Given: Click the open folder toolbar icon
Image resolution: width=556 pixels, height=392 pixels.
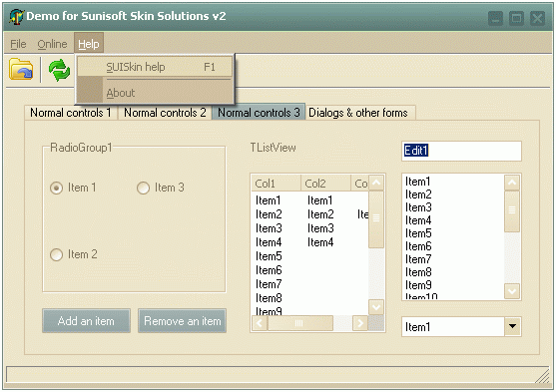Looking at the screenshot, I should point(21,69).
